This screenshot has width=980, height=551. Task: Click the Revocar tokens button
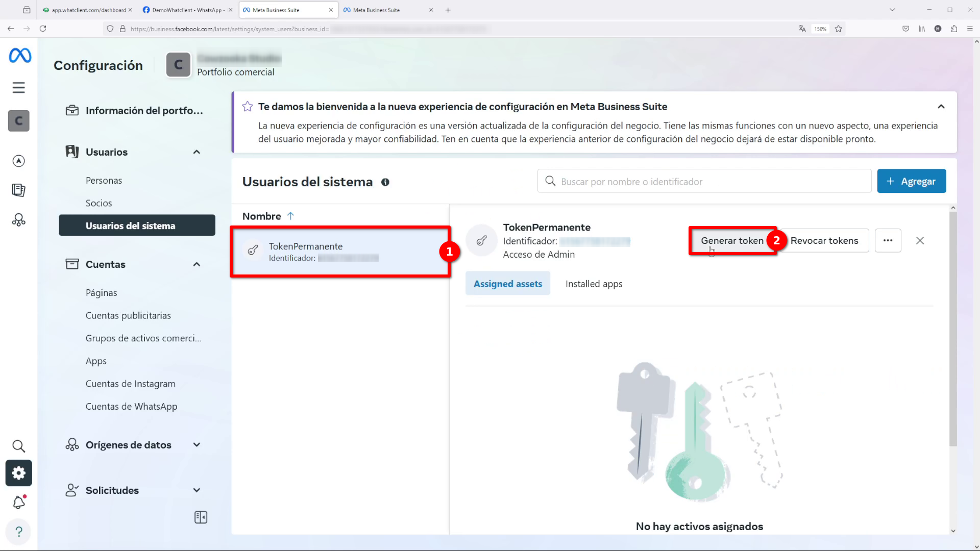(824, 240)
